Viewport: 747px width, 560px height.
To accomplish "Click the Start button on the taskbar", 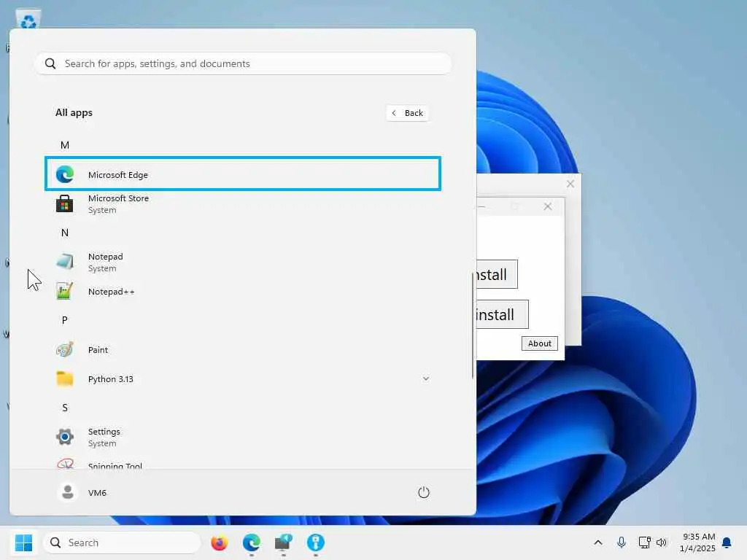I will (x=23, y=542).
